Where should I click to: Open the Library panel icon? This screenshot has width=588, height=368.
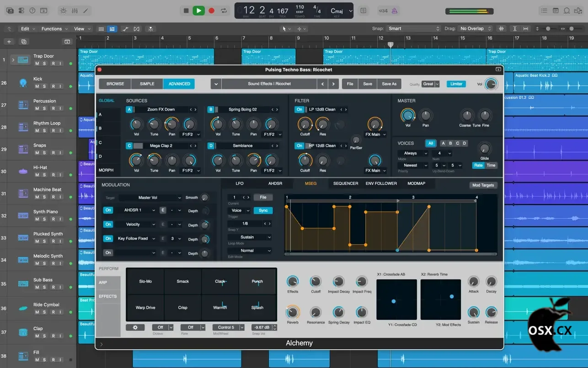(10, 11)
